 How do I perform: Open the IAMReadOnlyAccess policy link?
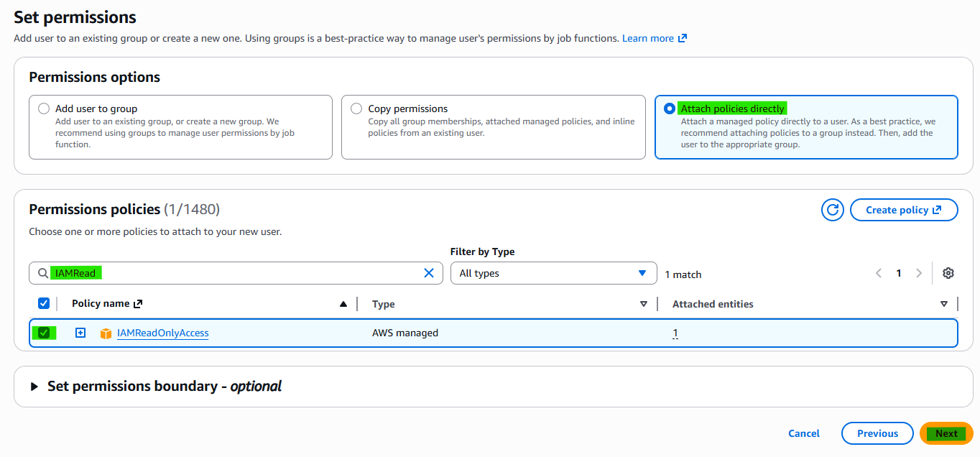point(163,333)
